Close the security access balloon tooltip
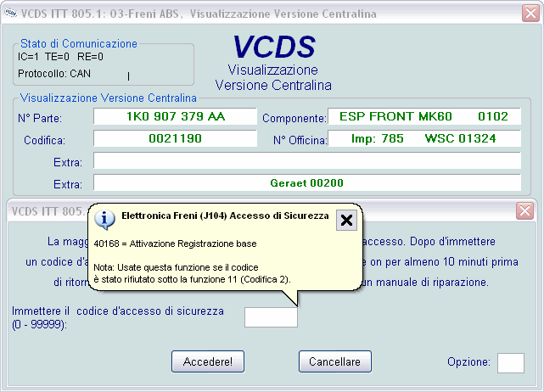Screen dimensions: 544x392 [346, 220]
